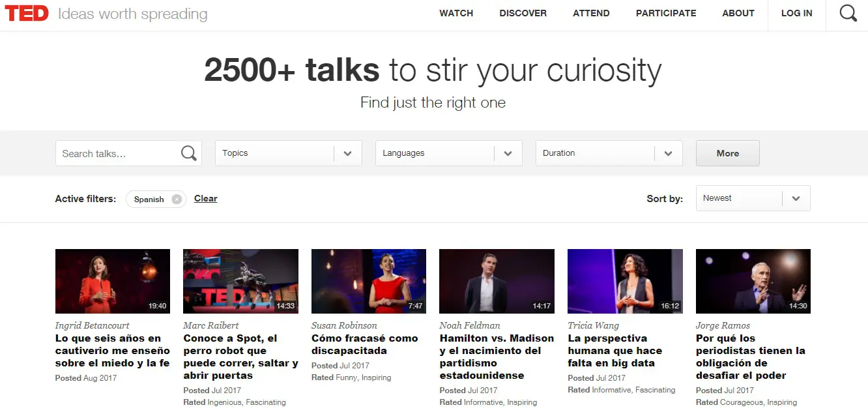Click the 14:33 duration badge
868x414 pixels.
pyautogui.click(x=285, y=306)
